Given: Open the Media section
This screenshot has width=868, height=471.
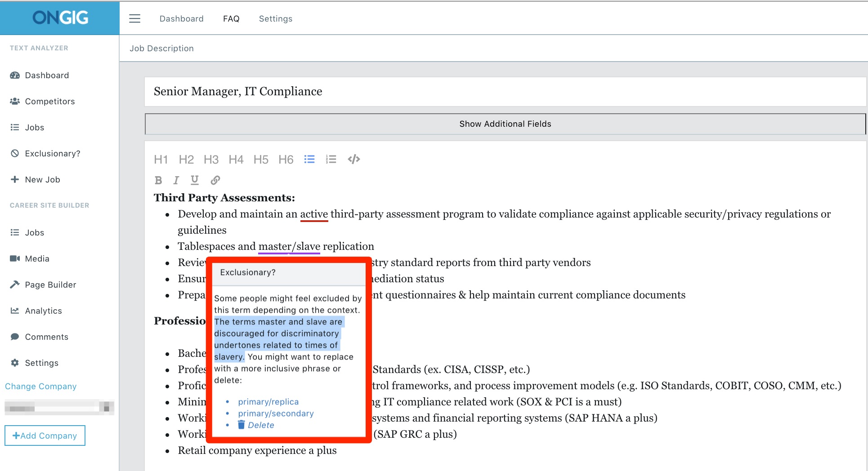Looking at the screenshot, I should (x=38, y=258).
